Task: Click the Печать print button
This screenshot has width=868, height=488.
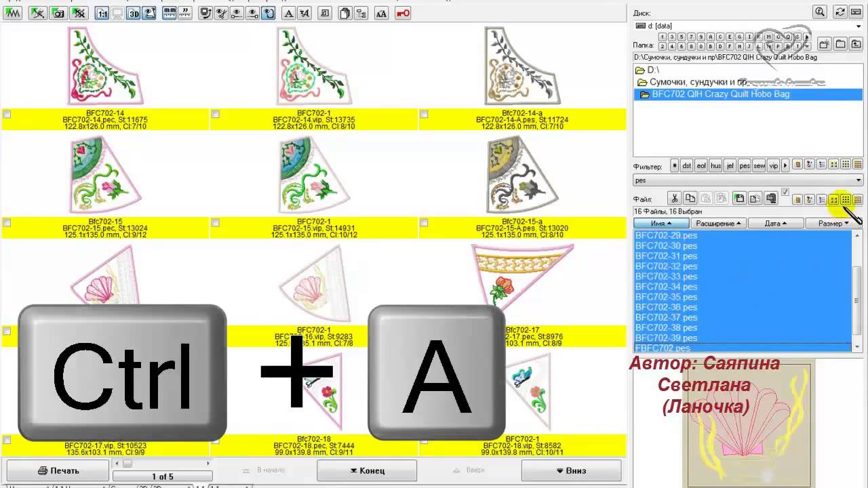Action: tap(58, 470)
